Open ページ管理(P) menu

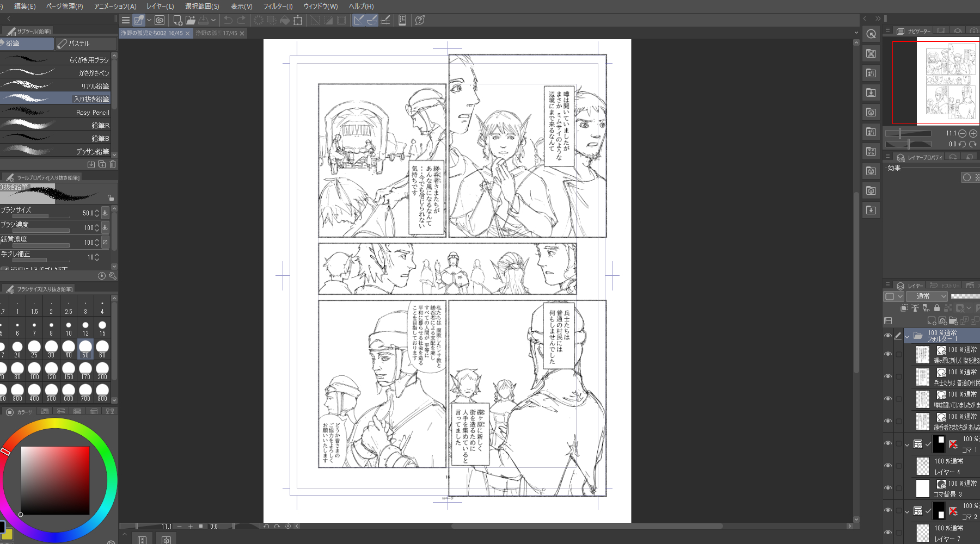pos(65,6)
